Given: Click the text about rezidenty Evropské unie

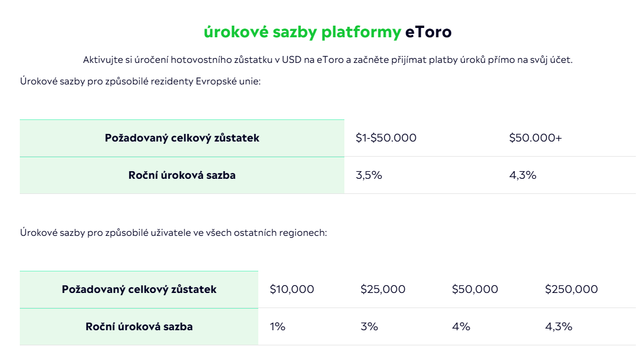Looking at the screenshot, I should coord(140,81).
